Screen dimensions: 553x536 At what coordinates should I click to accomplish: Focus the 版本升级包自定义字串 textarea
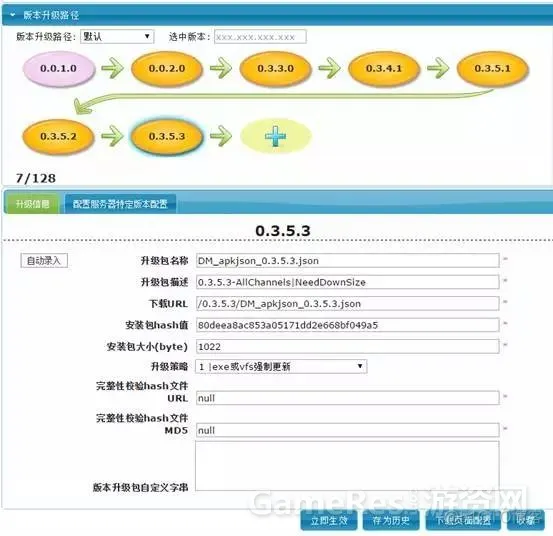(347, 465)
